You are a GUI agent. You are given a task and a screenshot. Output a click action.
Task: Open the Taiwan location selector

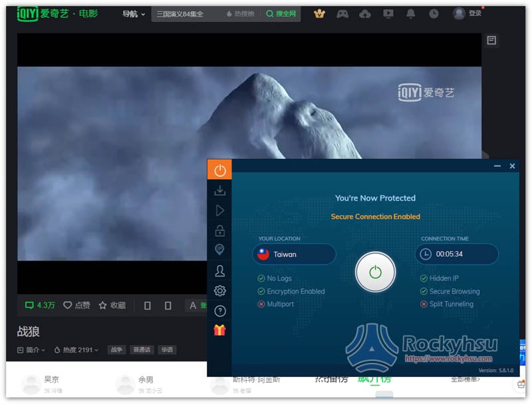point(294,254)
